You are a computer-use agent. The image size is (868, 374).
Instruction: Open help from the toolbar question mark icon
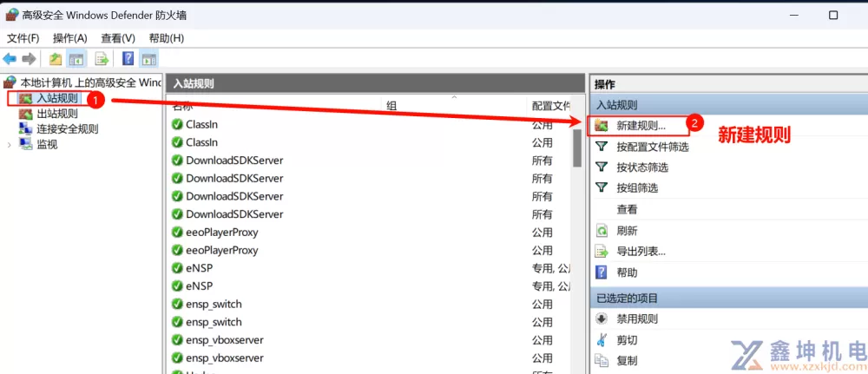pyautogui.click(x=128, y=58)
